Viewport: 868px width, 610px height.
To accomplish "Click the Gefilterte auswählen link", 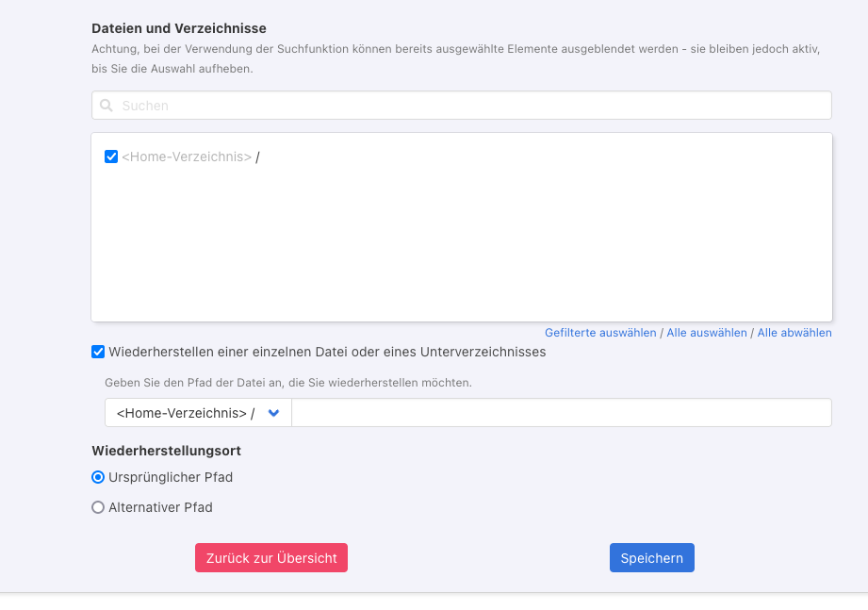I will pyautogui.click(x=600, y=333).
